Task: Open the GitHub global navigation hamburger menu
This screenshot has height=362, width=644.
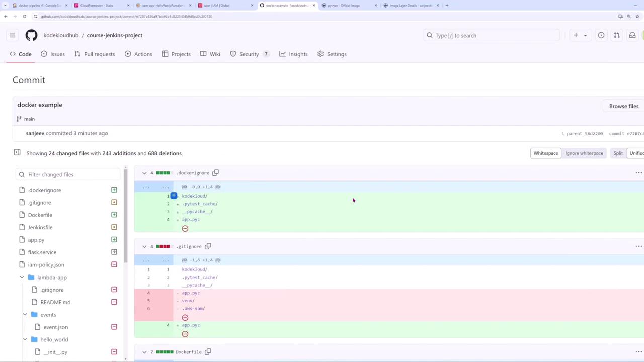Action: pos(13,35)
